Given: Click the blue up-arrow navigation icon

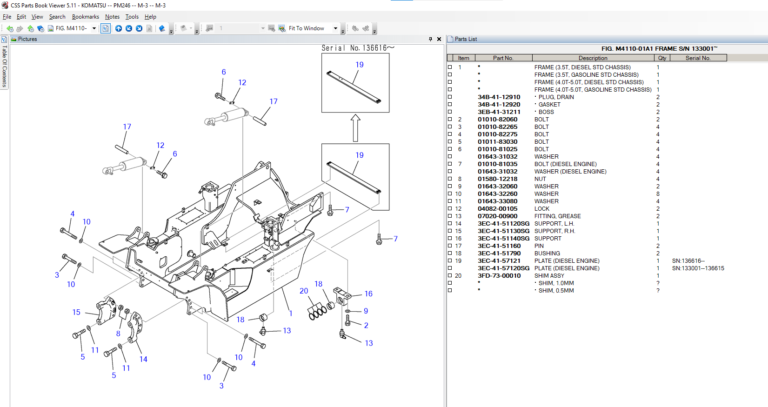Looking at the screenshot, I should (x=117, y=28).
